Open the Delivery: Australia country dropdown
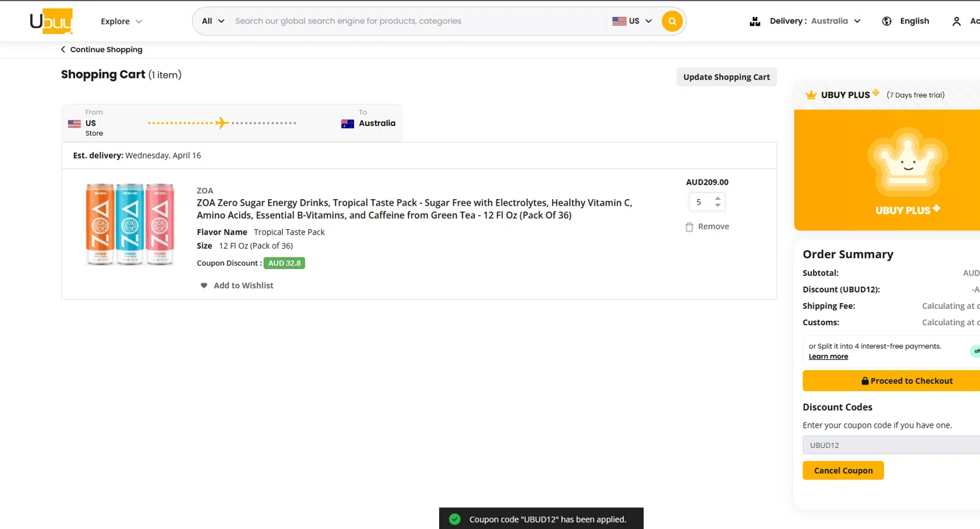Image resolution: width=980 pixels, height=529 pixels. 815,21
